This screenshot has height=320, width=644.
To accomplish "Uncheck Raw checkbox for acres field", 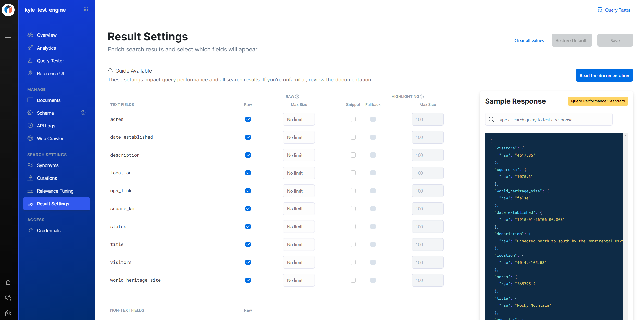I will pyautogui.click(x=248, y=119).
